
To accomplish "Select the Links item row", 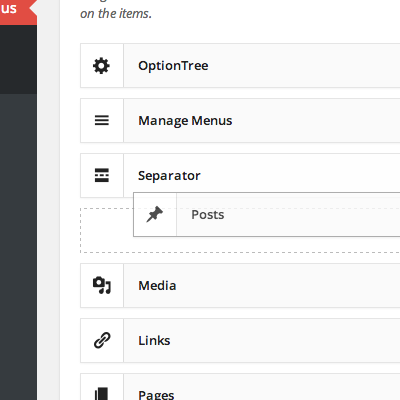I will tap(240, 340).
